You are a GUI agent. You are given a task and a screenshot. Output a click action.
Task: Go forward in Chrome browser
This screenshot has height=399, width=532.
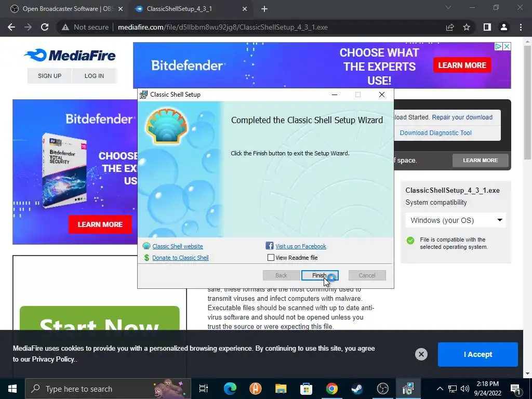(x=28, y=27)
